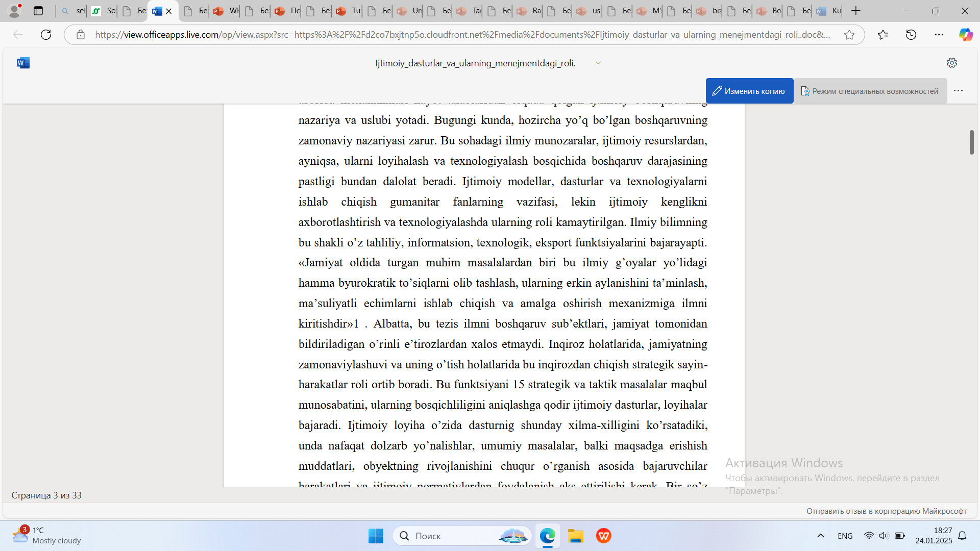Open the notifications bell icon

tap(962, 536)
